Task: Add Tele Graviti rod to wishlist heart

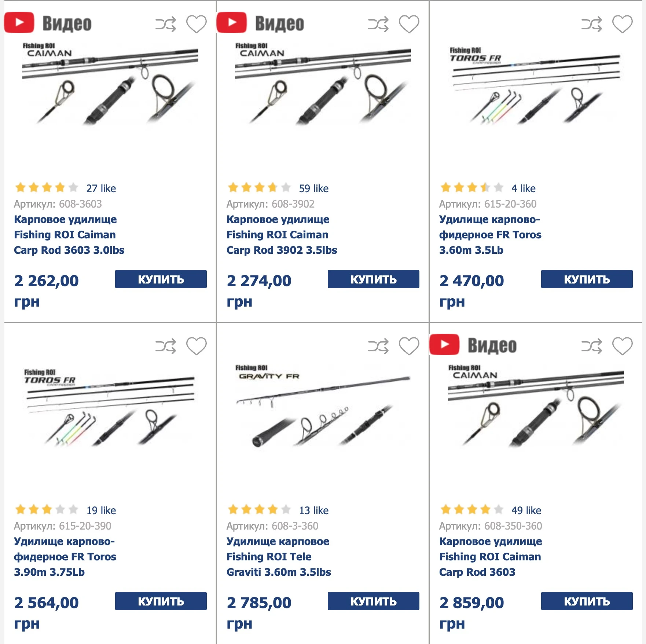Action: 409,346
